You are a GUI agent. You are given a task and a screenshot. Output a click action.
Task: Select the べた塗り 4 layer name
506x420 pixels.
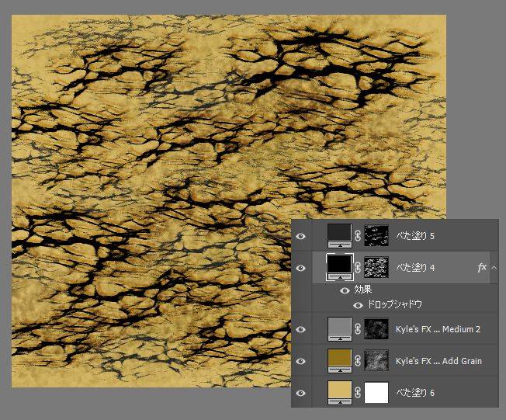click(415, 268)
